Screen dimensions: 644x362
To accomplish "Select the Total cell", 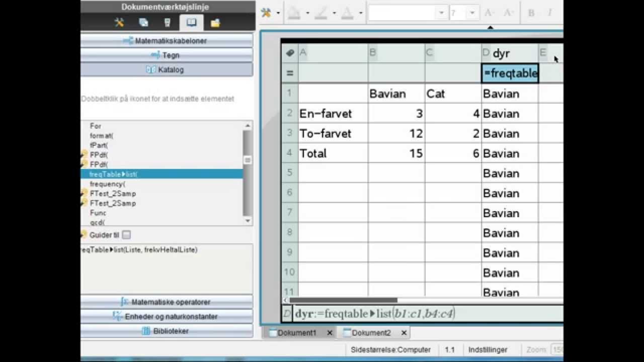I will [333, 153].
